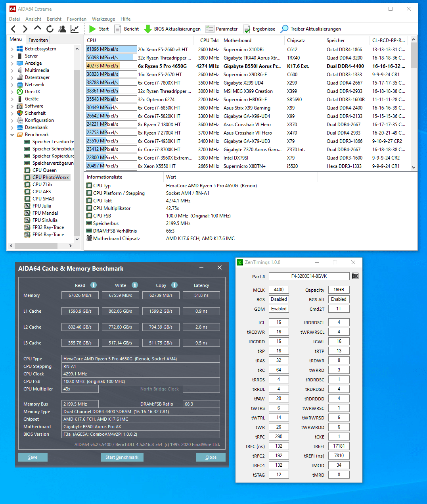Click the CPU Takt row icon in the Informationsliste
Viewport: 427px width, 504px height.
(89, 200)
